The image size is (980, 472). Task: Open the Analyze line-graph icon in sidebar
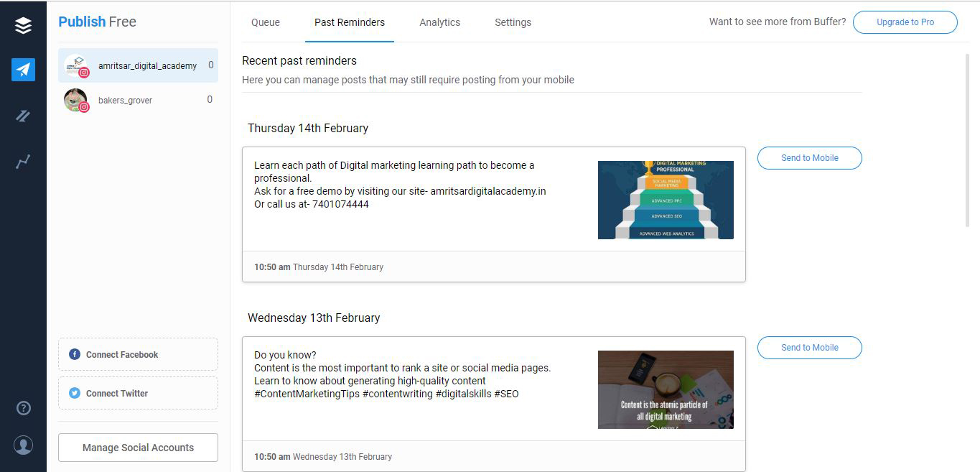click(x=23, y=162)
